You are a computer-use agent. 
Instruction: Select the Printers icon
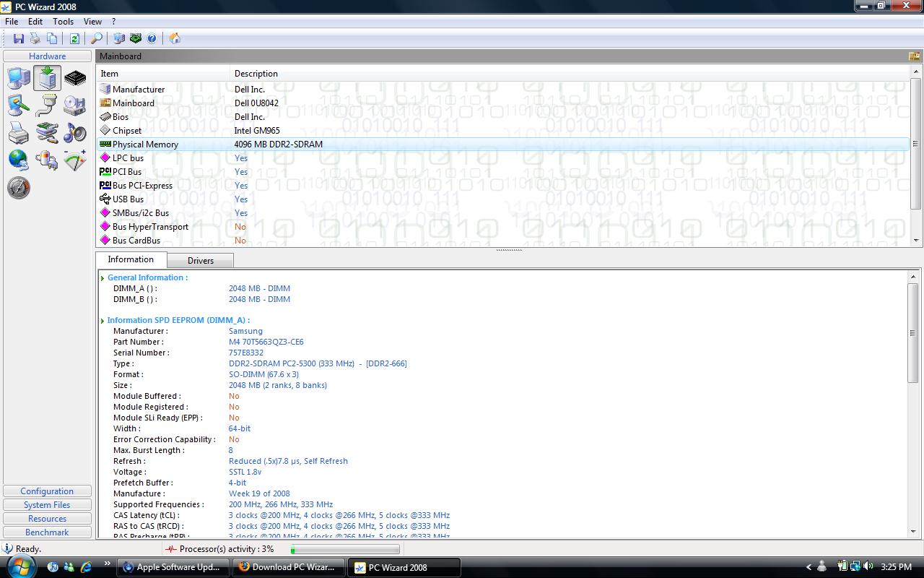[19, 133]
